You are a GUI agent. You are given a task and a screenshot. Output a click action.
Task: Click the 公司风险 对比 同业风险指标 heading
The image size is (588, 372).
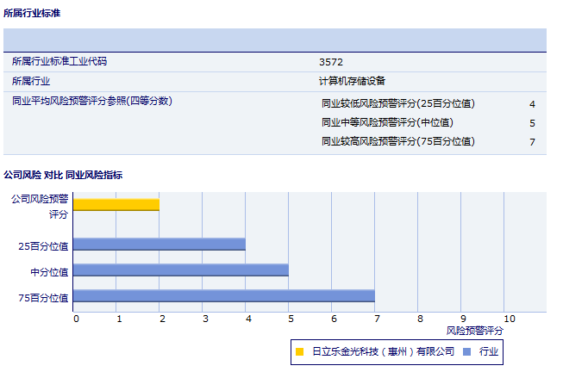pyautogui.click(x=63, y=175)
